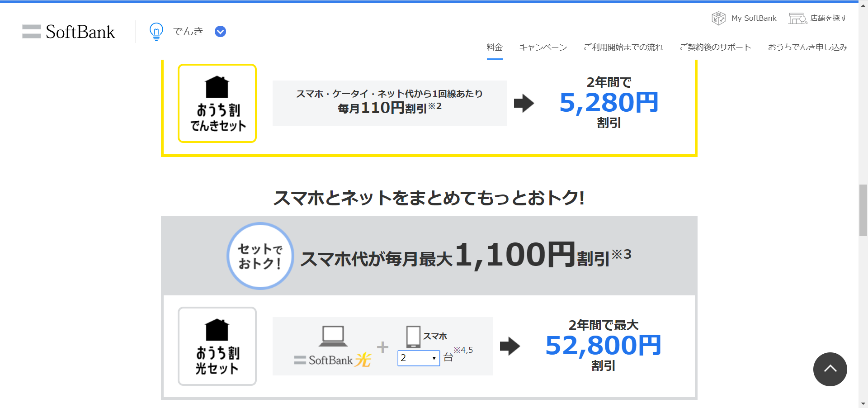
Task: Click the page vertical scrollbar thumb
Action: click(x=863, y=210)
